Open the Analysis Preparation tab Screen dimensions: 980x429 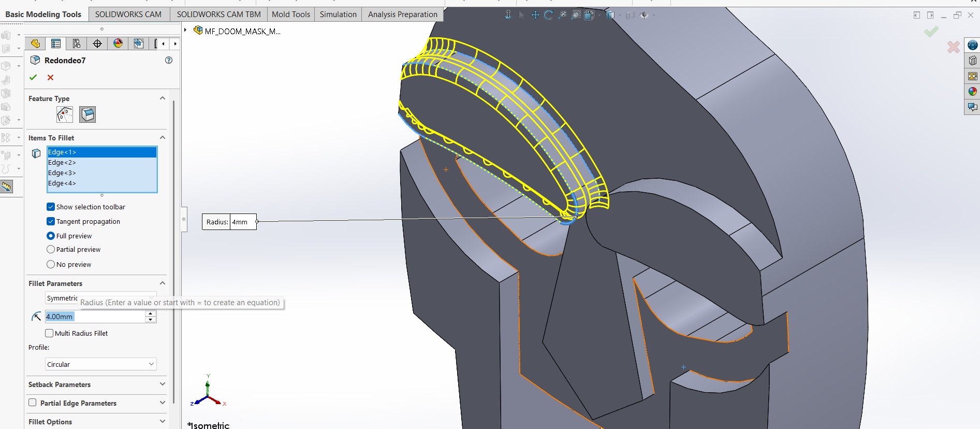(403, 15)
